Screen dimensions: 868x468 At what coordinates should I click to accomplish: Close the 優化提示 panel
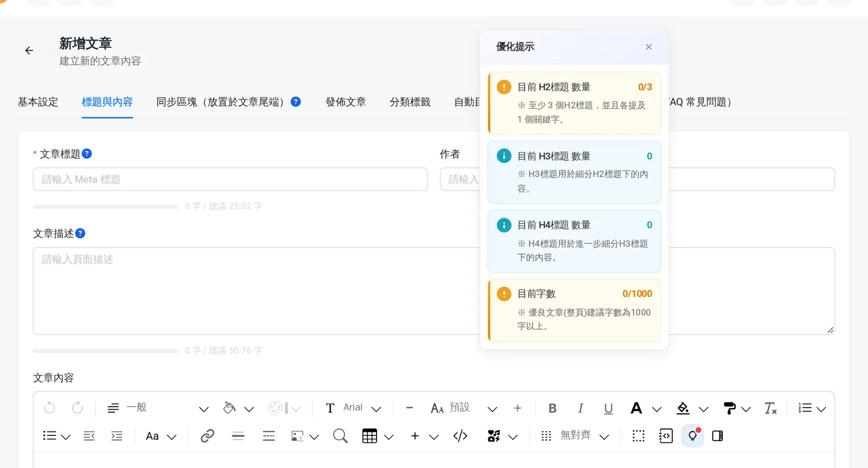click(x=649, y=47)
